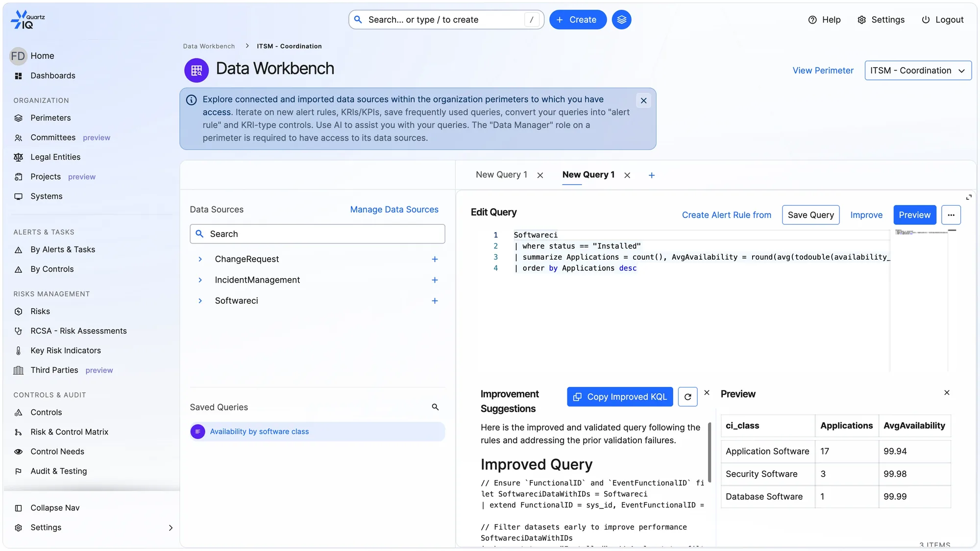The height and width of the screenshot is (551, 980).
Task: Open the View Perimeter link
Action: [x=823, y=71]
